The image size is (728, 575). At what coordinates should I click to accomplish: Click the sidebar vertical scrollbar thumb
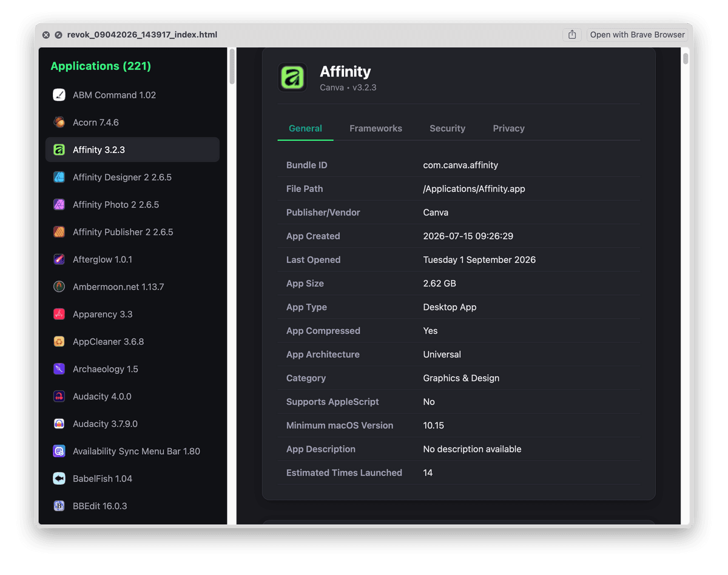[x=232, y=66]
